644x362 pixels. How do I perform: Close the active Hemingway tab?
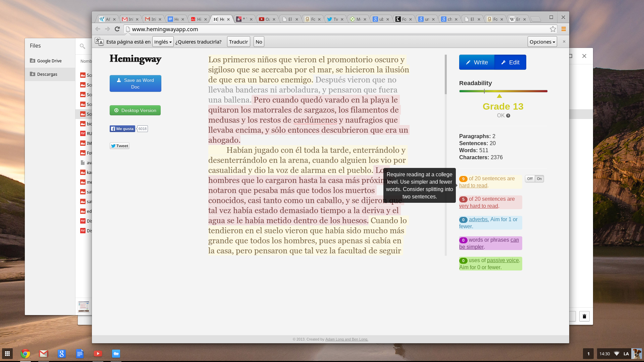[228, 19]
